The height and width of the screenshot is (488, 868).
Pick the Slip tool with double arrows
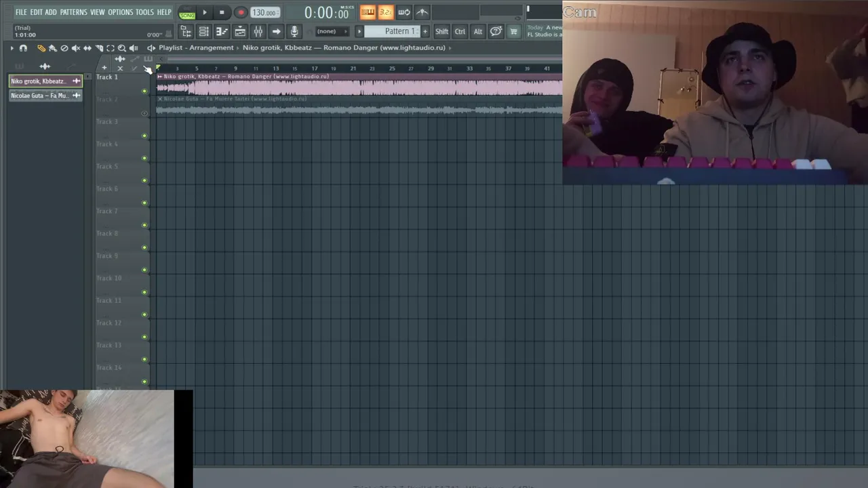click(87, 48)
